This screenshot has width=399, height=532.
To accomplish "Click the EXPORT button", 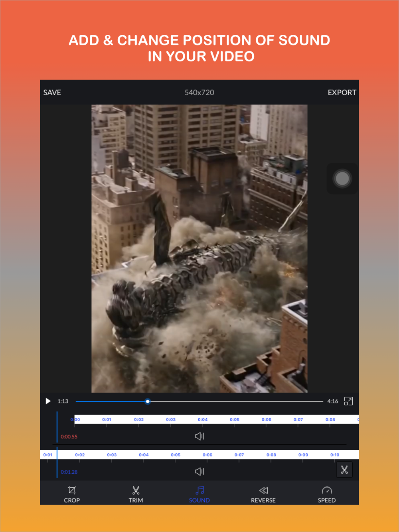I will pos(342,93).
